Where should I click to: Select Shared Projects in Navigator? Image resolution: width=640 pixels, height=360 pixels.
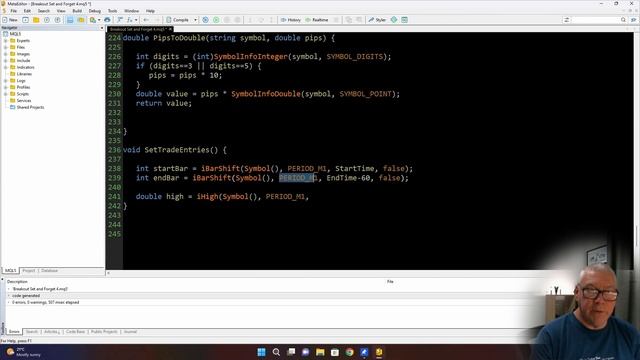[30, 107]
